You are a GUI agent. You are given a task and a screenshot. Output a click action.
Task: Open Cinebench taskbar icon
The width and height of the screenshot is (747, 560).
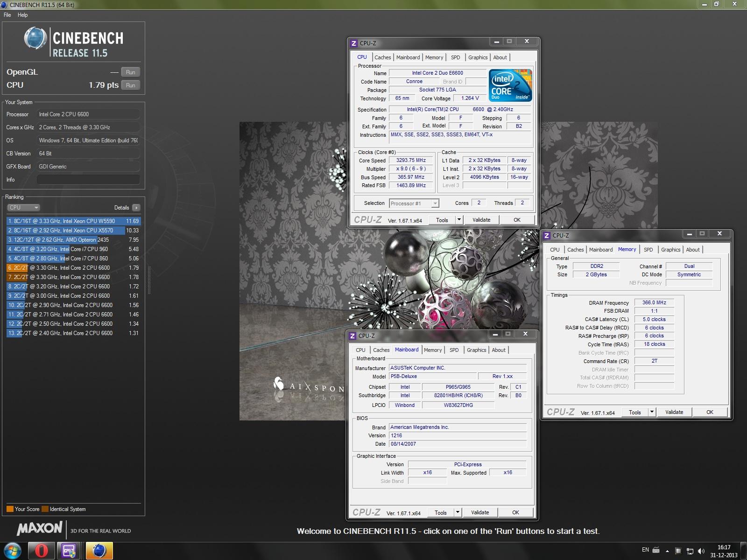pyautogui.click(x=99, y=551)
